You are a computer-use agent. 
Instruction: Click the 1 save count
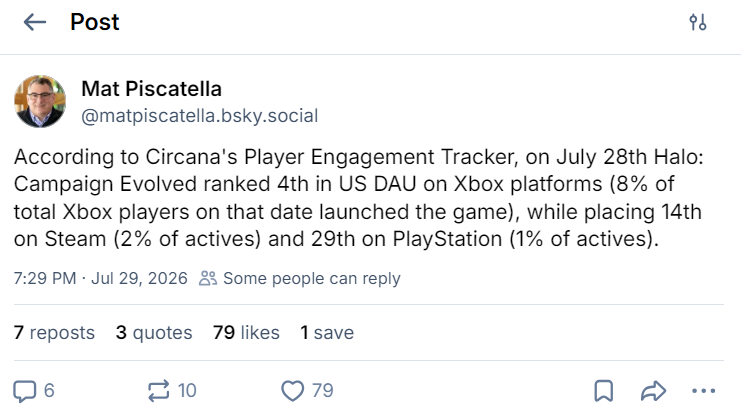(x=327, y=333)
